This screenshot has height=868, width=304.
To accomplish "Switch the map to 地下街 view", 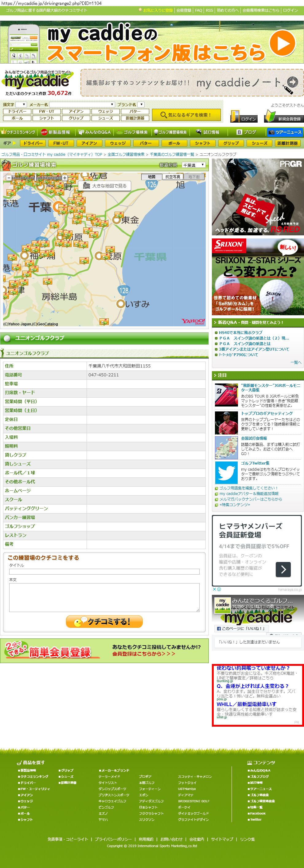I will tap(194, 177).
